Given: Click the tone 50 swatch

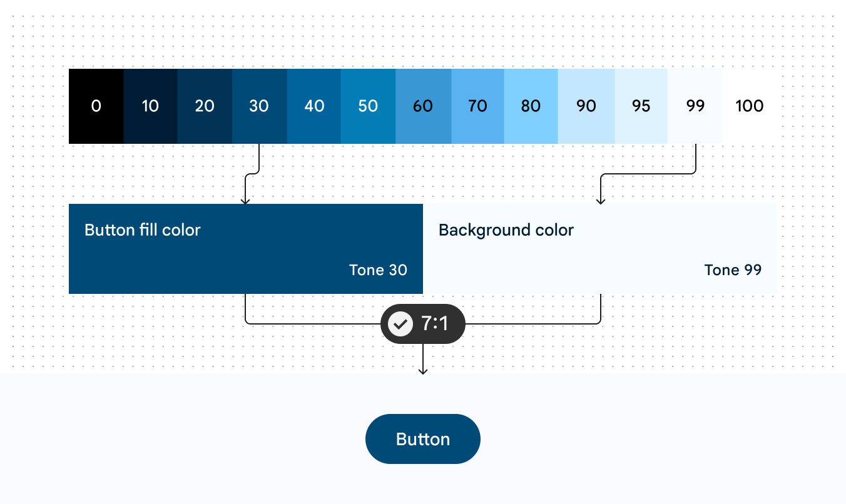Looking at the screenshot, I should pos(368,106).
